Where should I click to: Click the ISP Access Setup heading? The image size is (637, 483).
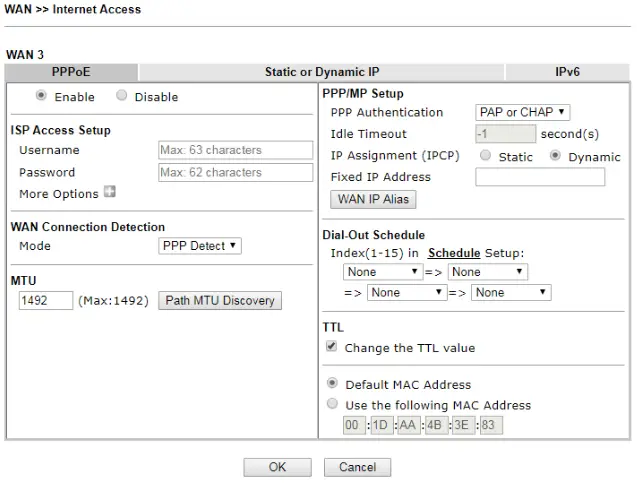pyautogui.click(x=61, y=130)
